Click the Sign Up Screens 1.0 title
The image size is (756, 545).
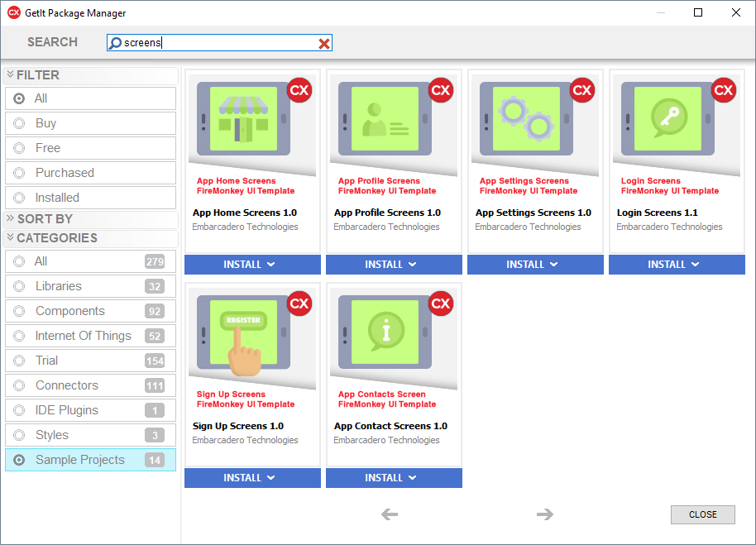point(237,426)
